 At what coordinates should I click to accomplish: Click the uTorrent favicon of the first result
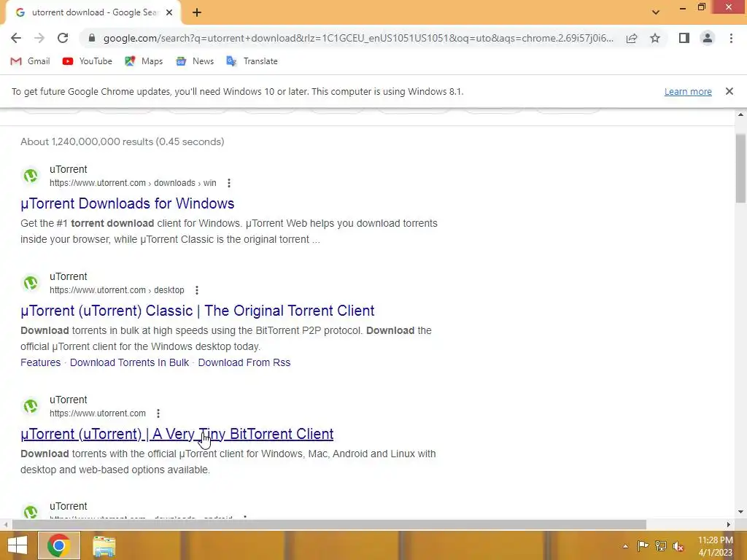[x=31, y=176]
